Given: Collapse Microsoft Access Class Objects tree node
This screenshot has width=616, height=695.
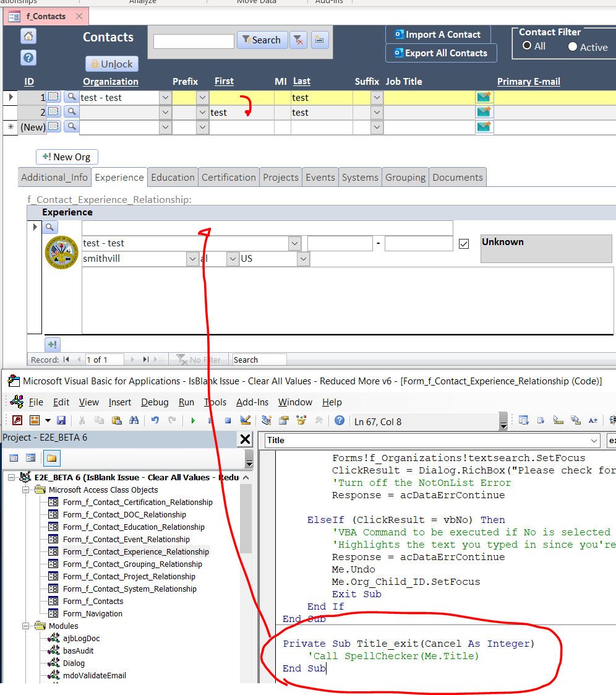Looking at the screenshot, I should tap(26, 490).
